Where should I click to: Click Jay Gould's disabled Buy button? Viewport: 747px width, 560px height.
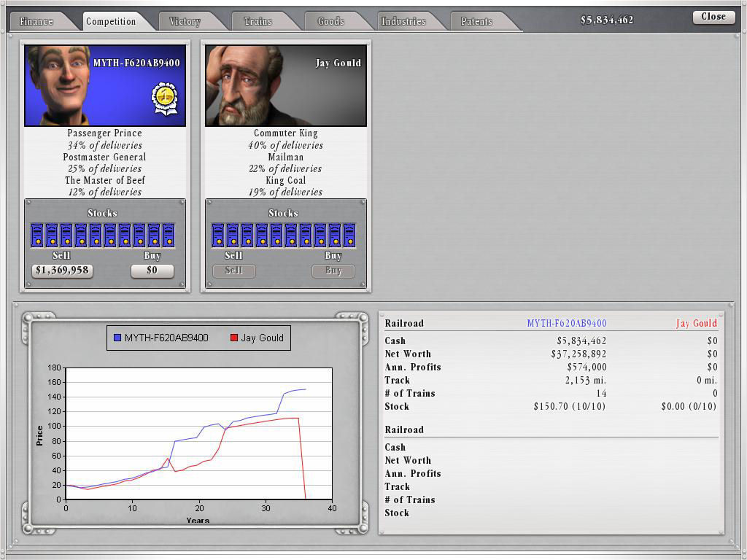pyautogui.click(x=333, y=271)
